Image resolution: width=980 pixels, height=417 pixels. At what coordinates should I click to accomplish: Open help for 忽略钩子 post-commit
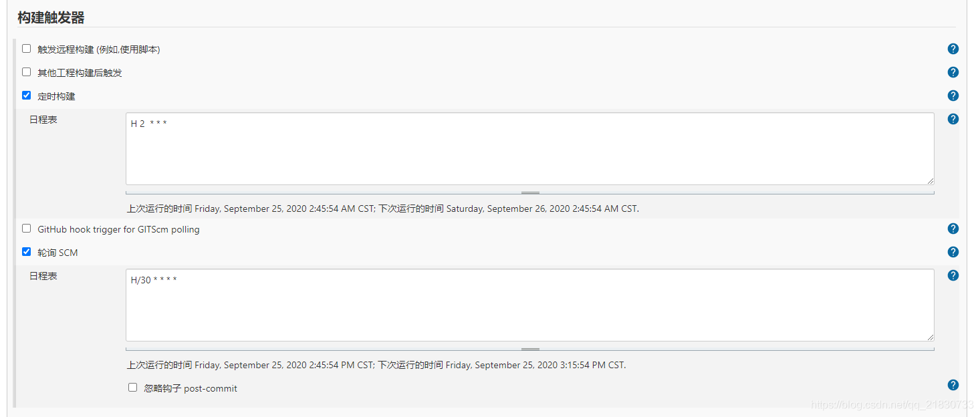click(x=953, y=385)
